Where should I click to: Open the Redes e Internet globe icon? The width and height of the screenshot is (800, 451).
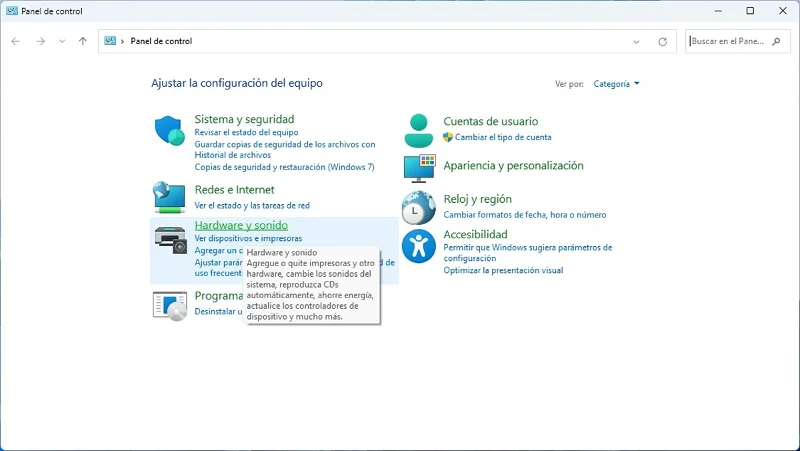pos(169,197)
